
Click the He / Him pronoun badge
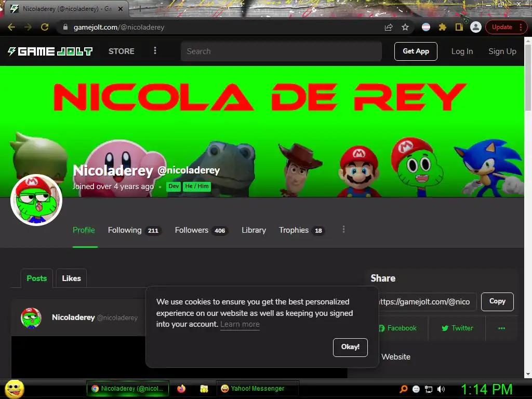click(x=197, y=187)
